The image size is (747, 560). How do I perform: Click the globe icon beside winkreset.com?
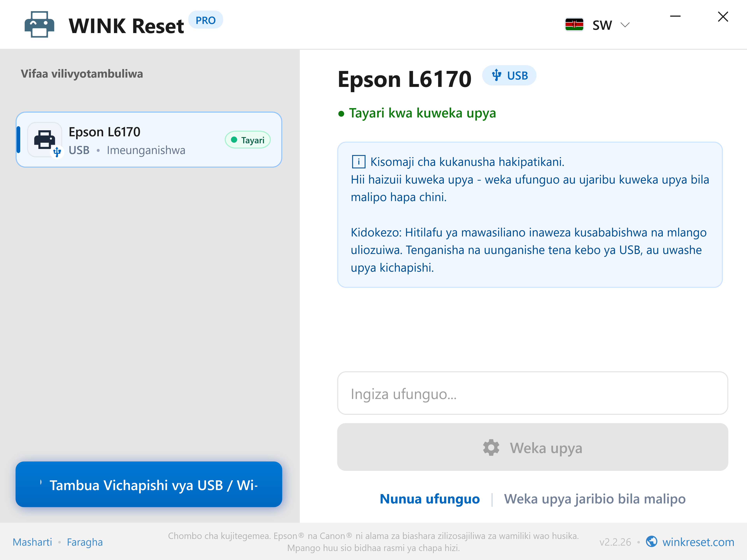651,542
